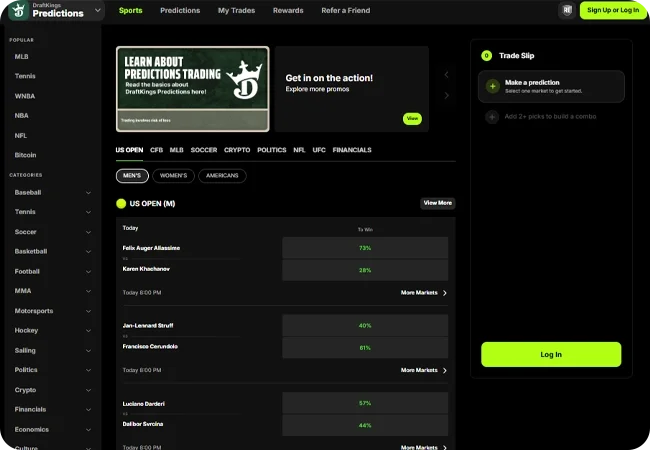Pick Karen Khachanov at 28%
The image size is (650, 450).
click(365, 270)
